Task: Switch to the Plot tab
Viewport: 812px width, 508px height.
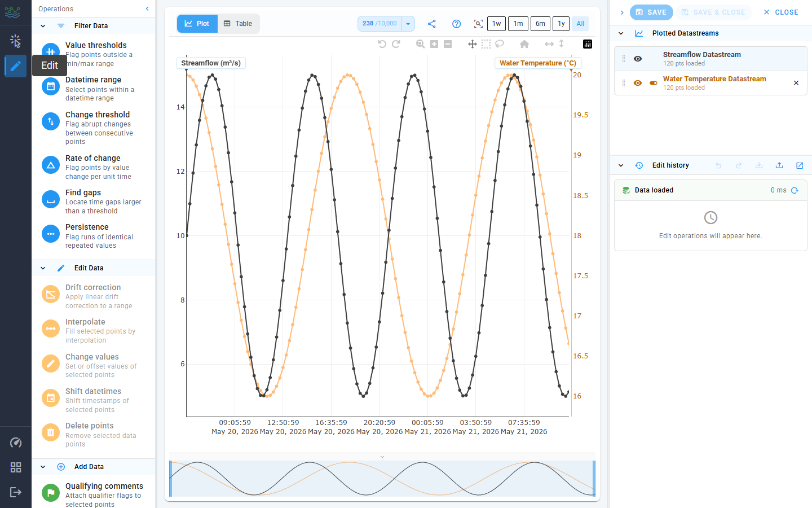Action: pyautogui.click(x=197, y=24)
